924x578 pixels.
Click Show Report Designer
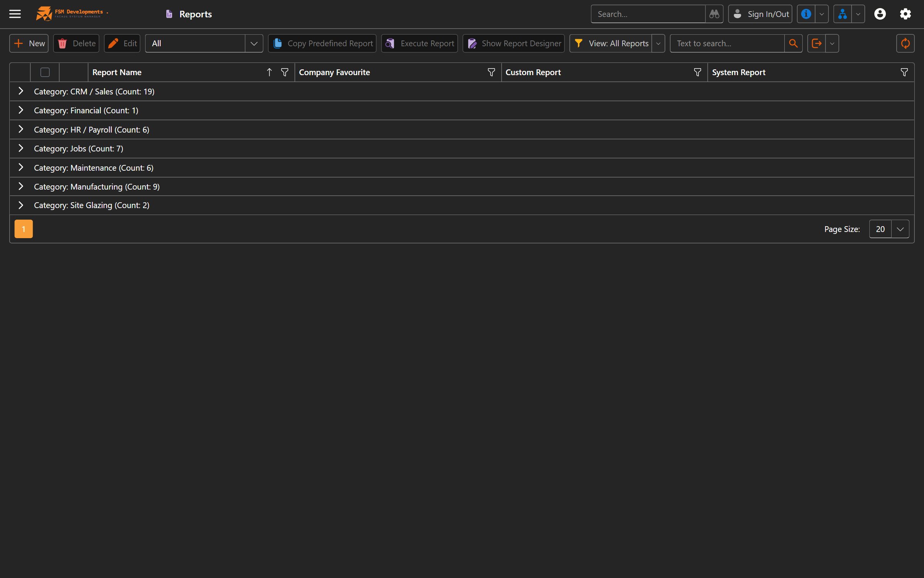[514, 44]
